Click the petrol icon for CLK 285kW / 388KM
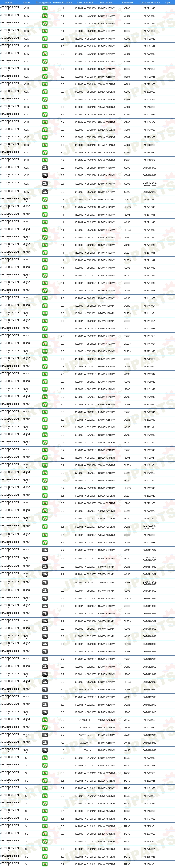Image resolution: width=175 pixels, height=868 pixels. (x=45, y=137)
